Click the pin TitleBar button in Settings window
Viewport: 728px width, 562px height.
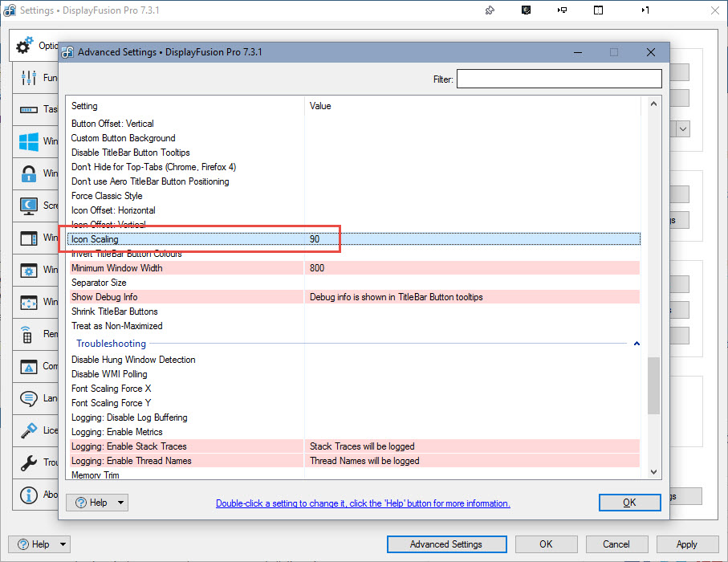[490, 10]
